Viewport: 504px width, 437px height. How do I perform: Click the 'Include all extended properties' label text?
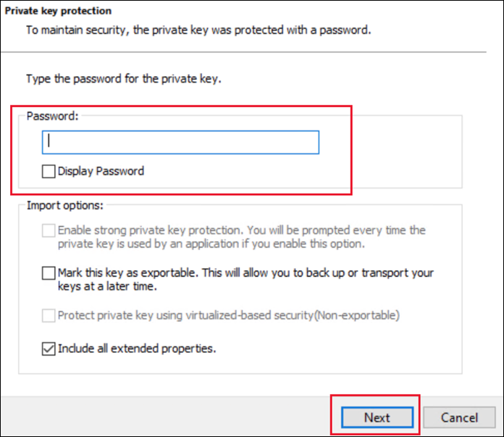(x=137, y=349)
